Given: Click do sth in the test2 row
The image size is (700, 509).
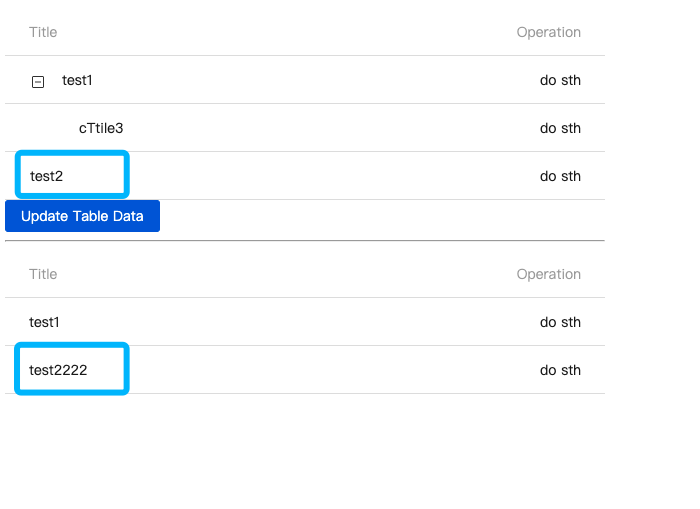Looking at the screenshot, I should [560, 176].
